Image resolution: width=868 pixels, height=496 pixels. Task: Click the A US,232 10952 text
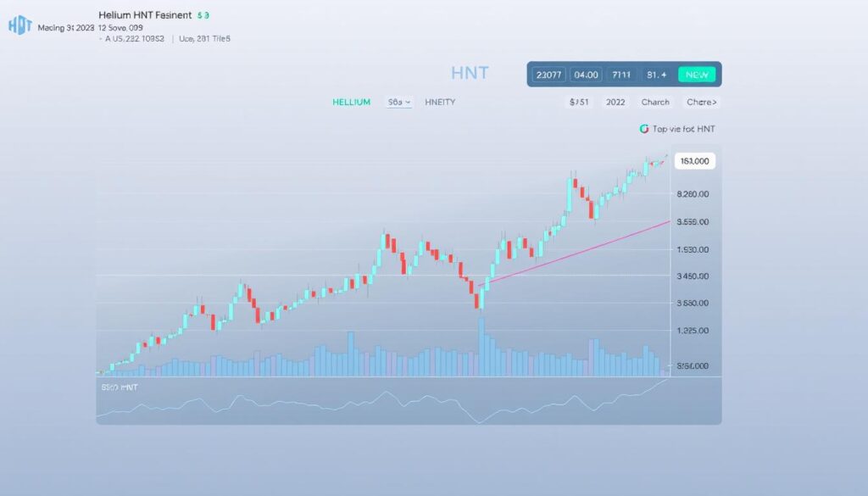pyautogui.click(x=135, y=39)
